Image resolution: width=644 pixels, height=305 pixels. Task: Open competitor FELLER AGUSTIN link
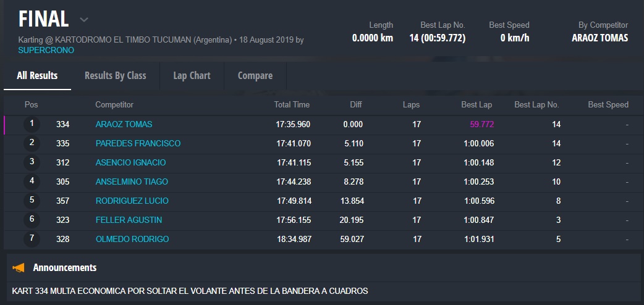point(129,220)
